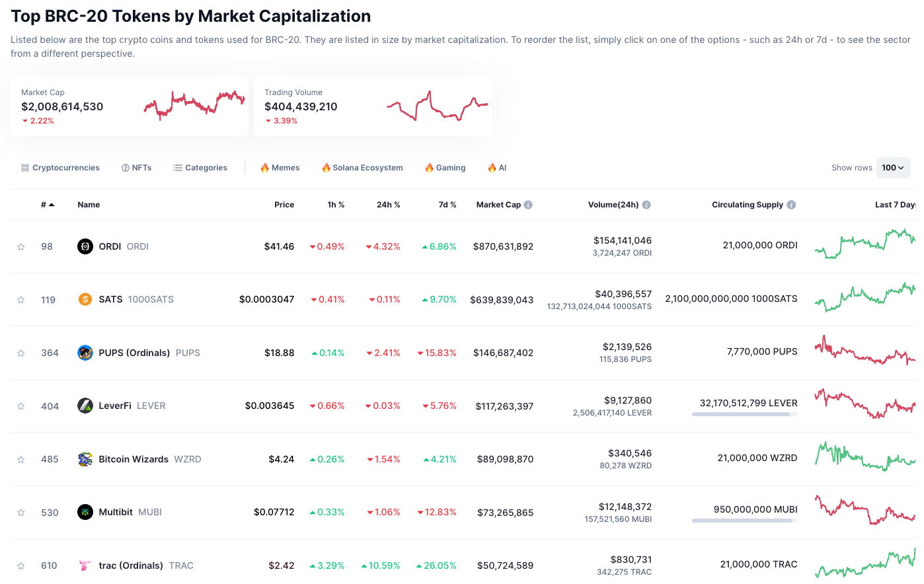Toggle watchlist star for LeverFi
The width and height of the screenshot is (924, 584).
point(21,406)
